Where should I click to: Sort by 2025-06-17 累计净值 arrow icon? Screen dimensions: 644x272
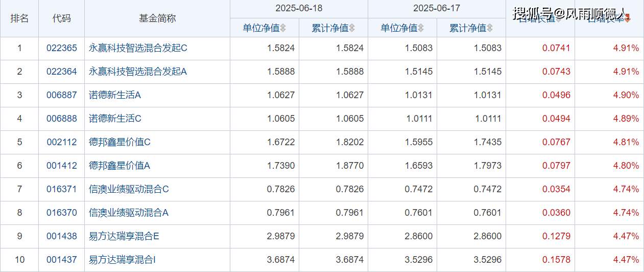490,28
